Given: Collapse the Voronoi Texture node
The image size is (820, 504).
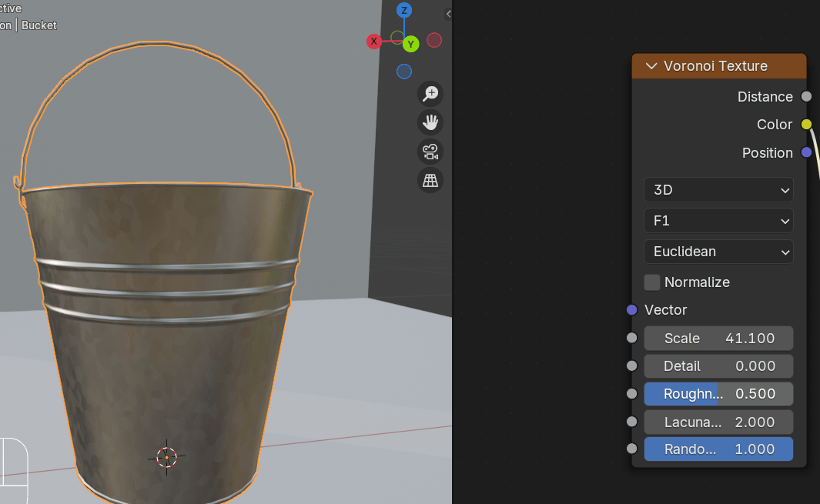Looking at the screenshot, I should click(651, 66).
